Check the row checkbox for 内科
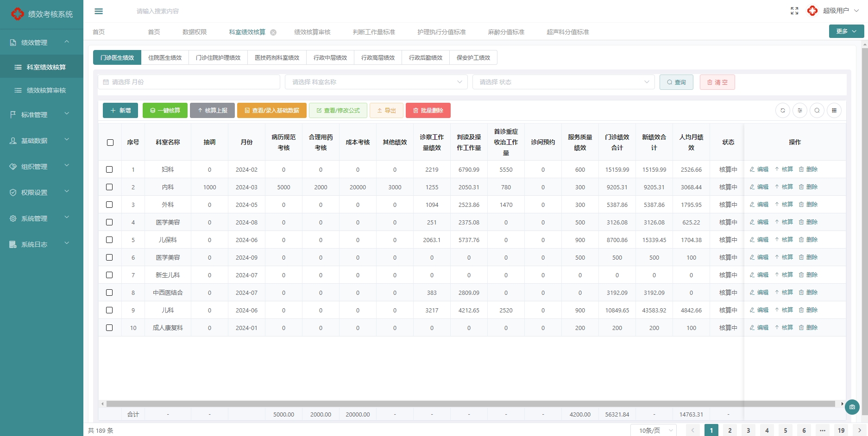 pyautogui.click(x=109, y=187)
